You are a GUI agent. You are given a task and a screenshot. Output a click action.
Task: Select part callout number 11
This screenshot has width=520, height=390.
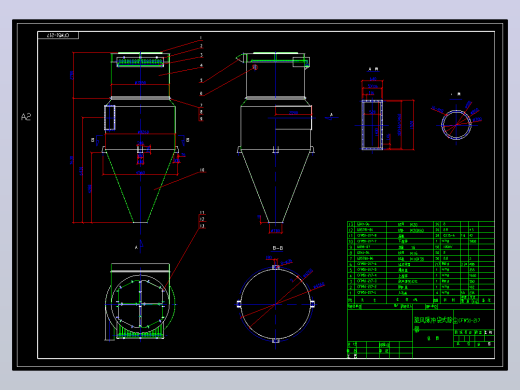pos(202,213)
